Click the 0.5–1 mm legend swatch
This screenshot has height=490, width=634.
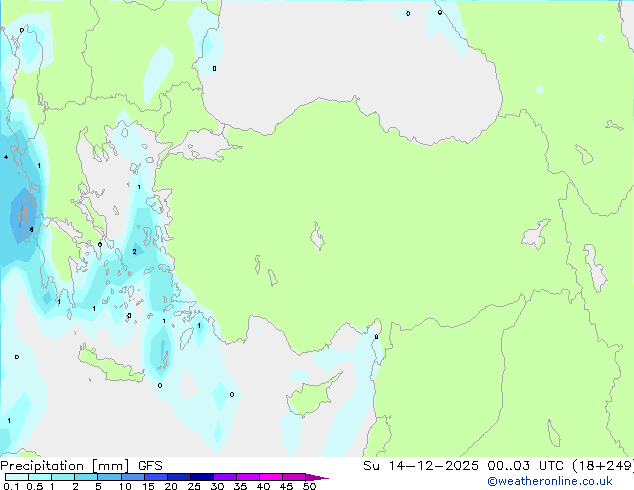pos(40,477)
